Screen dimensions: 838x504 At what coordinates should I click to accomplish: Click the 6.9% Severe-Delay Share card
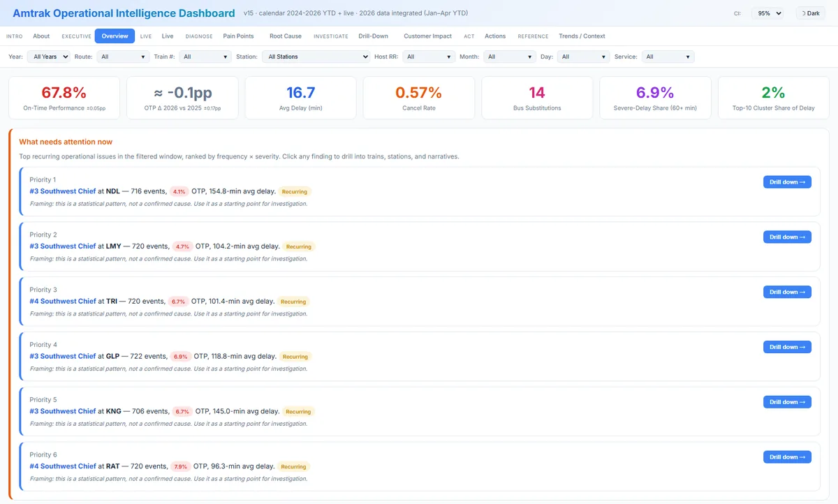[x=655, y=98]
